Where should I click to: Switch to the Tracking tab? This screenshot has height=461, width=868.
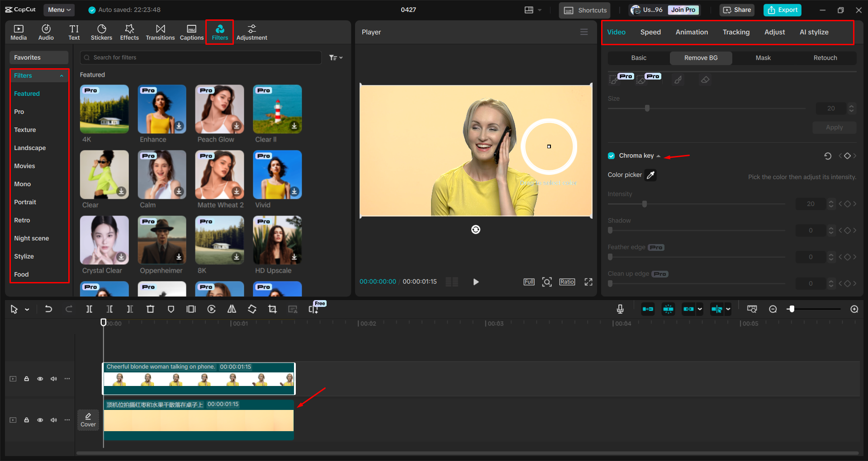click(x=736, y=32)
